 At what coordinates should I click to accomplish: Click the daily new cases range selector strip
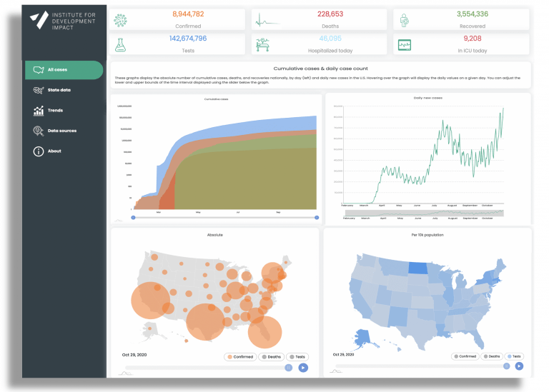click(x=425, y=213)
